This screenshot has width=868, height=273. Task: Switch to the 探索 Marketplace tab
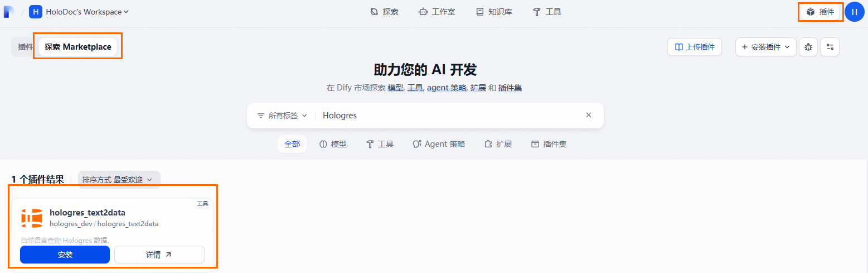78,47
